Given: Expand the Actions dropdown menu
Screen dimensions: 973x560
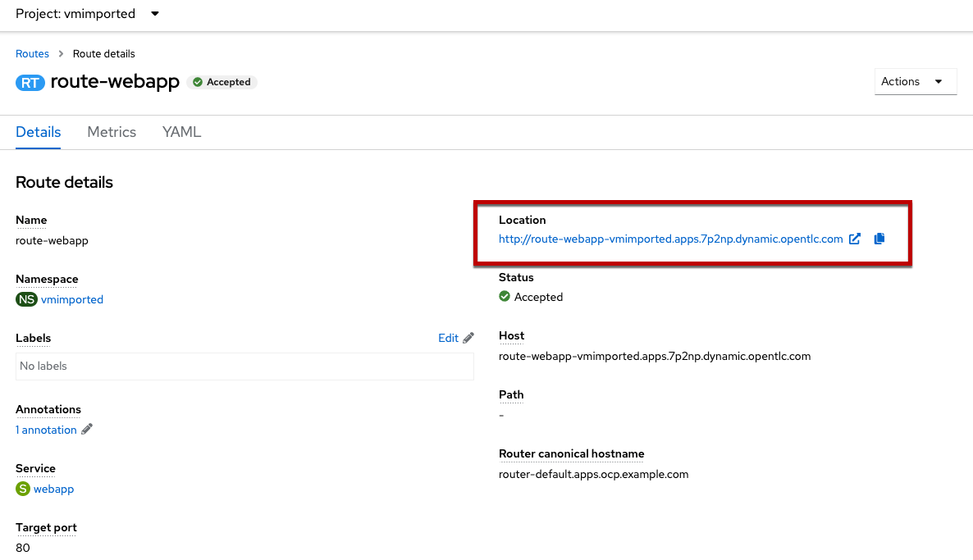Looking at the screenshot, I should click(915, 81).
